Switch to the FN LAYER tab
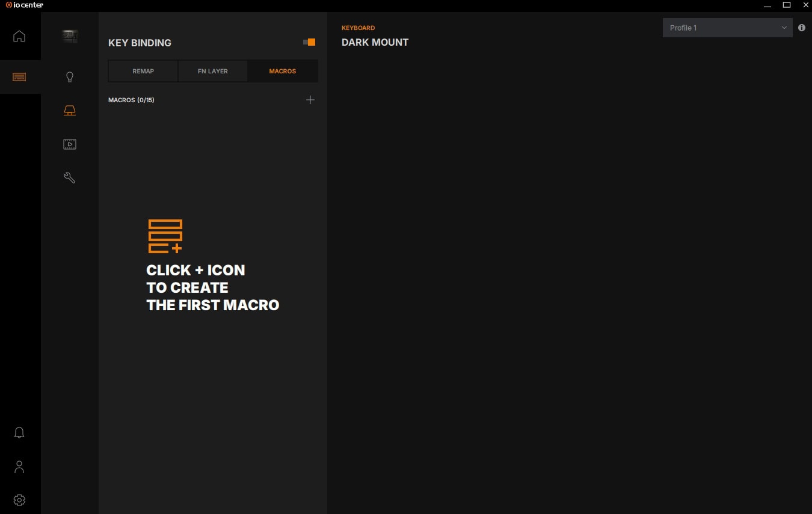Screen dimensions: 812x514 coord(213,71)
